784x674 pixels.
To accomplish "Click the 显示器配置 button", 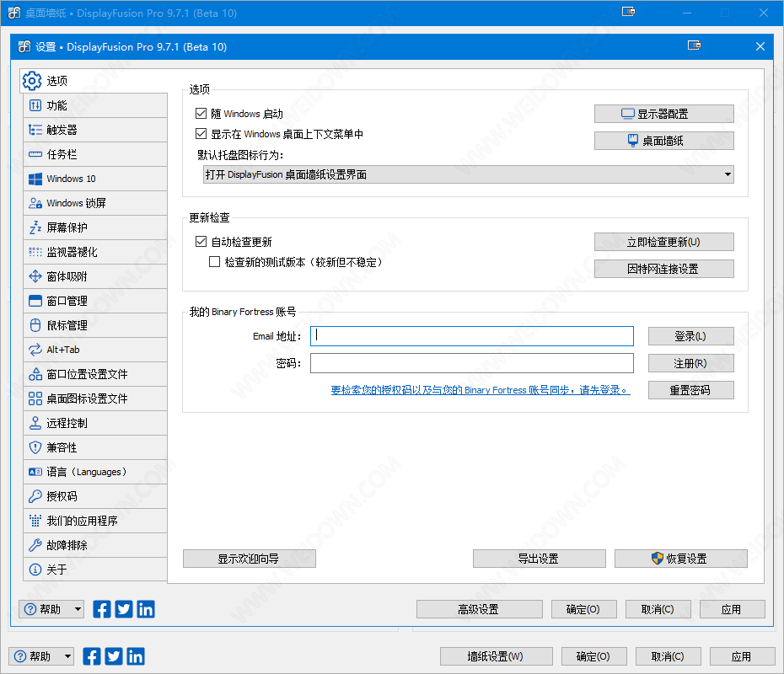I will click(x=664, y=114).
